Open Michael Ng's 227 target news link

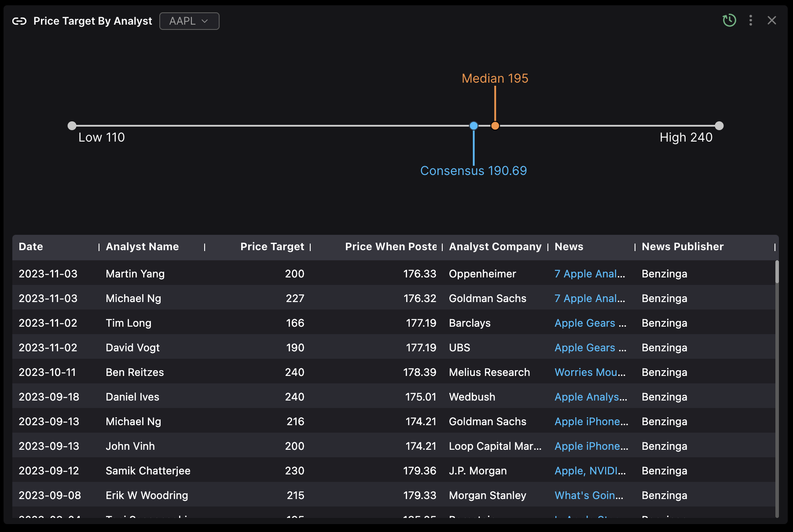coord(590,299)
